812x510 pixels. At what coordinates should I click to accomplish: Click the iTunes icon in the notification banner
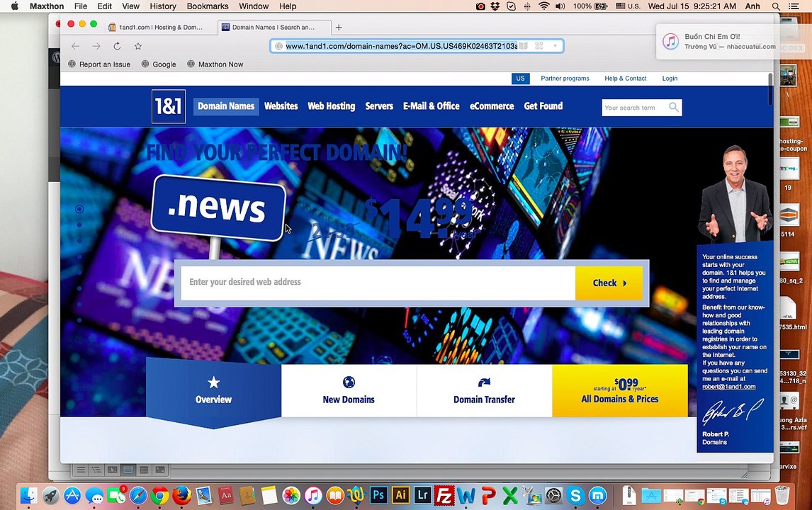pos(670,41)
